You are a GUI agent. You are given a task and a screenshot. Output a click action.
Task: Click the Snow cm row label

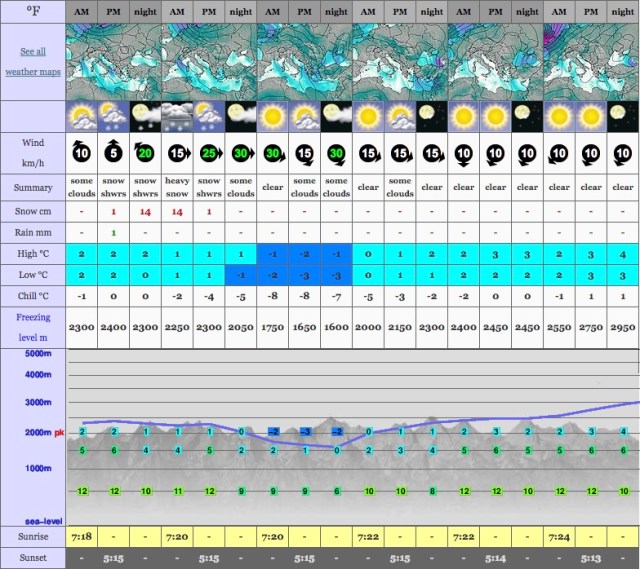point(33,211)
